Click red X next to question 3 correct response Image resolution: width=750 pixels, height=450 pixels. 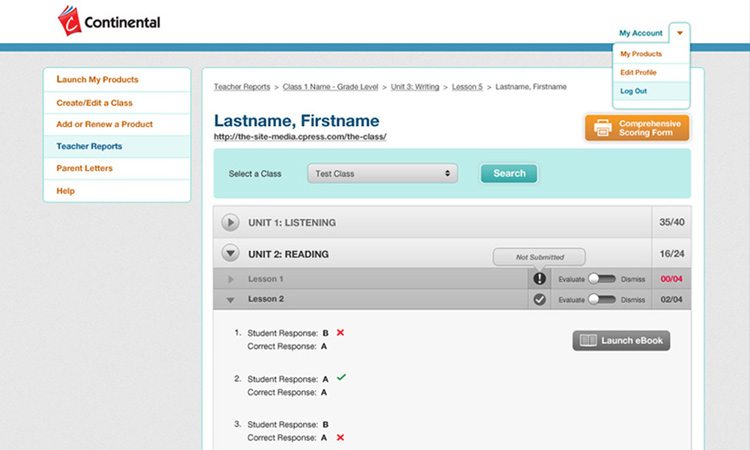click(340, 437)
